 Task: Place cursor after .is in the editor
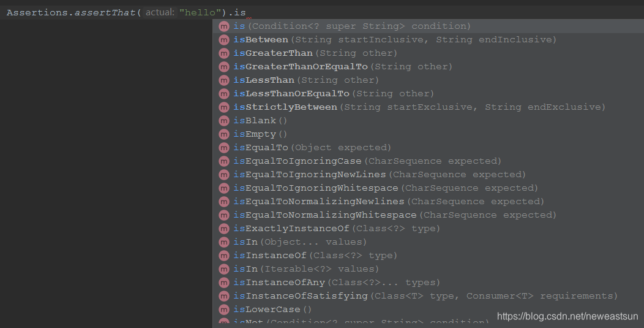246,13
